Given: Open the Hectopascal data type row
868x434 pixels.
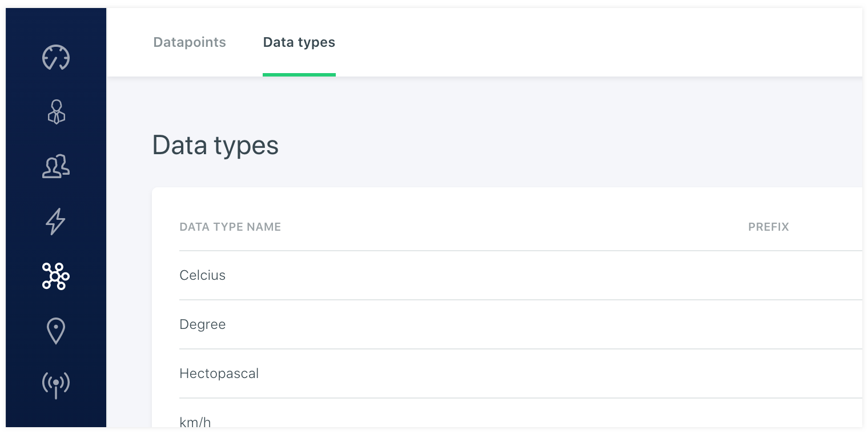Looking at the screenshot, I should pyautogui.click(x=219, y=373).
